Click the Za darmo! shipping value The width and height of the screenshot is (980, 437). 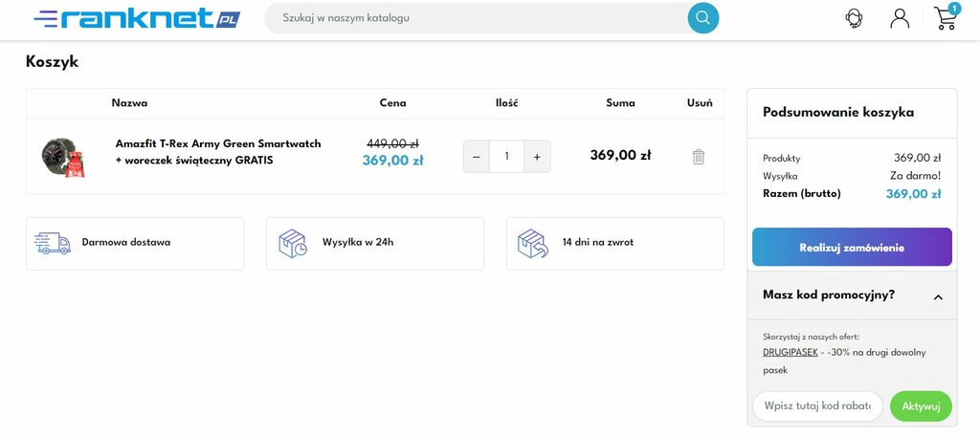[915, 176]
